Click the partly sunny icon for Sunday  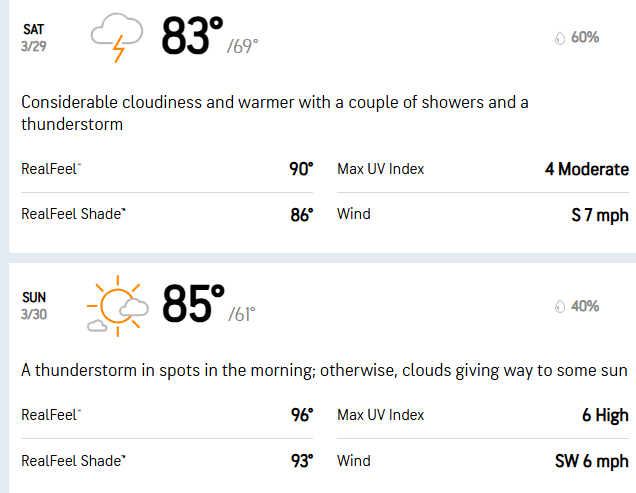tap(116, 302)
